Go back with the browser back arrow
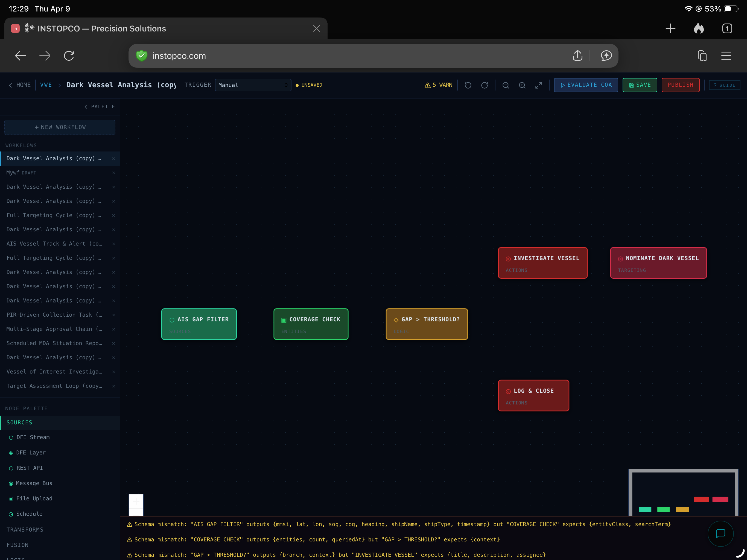Screen dimensions: 747x560 [x=21, y=56]
